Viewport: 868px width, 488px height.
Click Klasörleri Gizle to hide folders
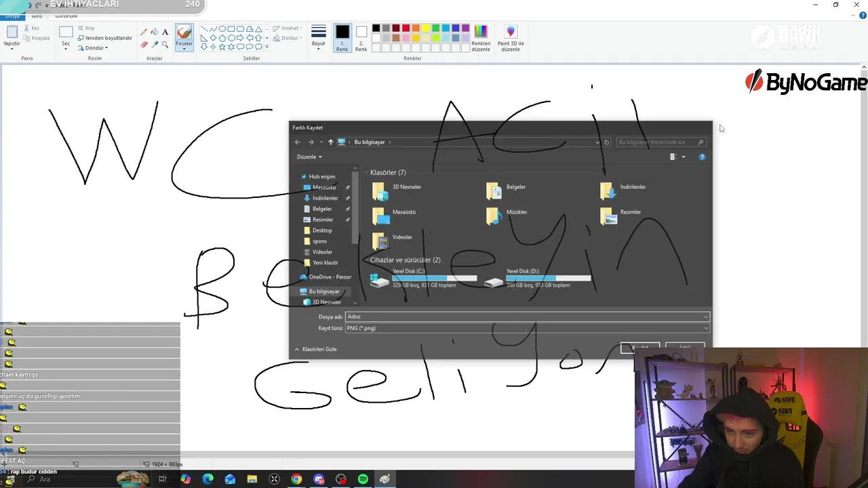316,349
